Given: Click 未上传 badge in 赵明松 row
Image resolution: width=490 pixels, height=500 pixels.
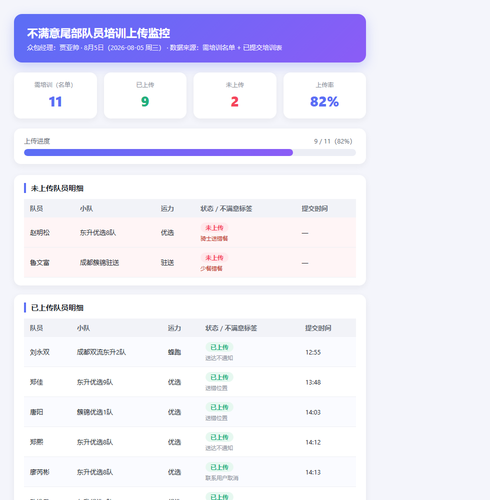Looking at the screenshot, I should pyautogui.click(x=214, y=228).
